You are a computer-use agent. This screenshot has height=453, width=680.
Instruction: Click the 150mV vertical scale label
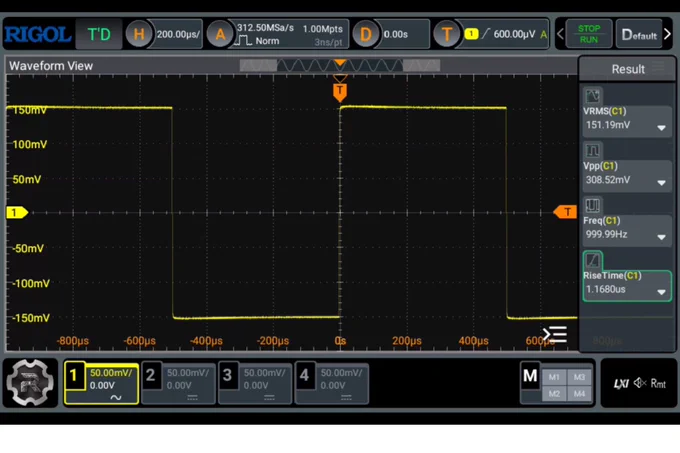pyautogui.click(x=29, y=110)
